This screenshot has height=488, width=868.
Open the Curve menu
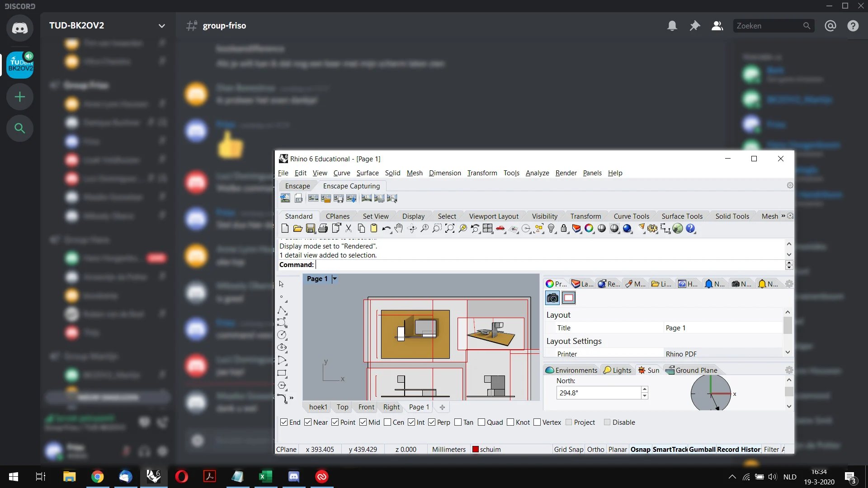[x=342, y=173]
